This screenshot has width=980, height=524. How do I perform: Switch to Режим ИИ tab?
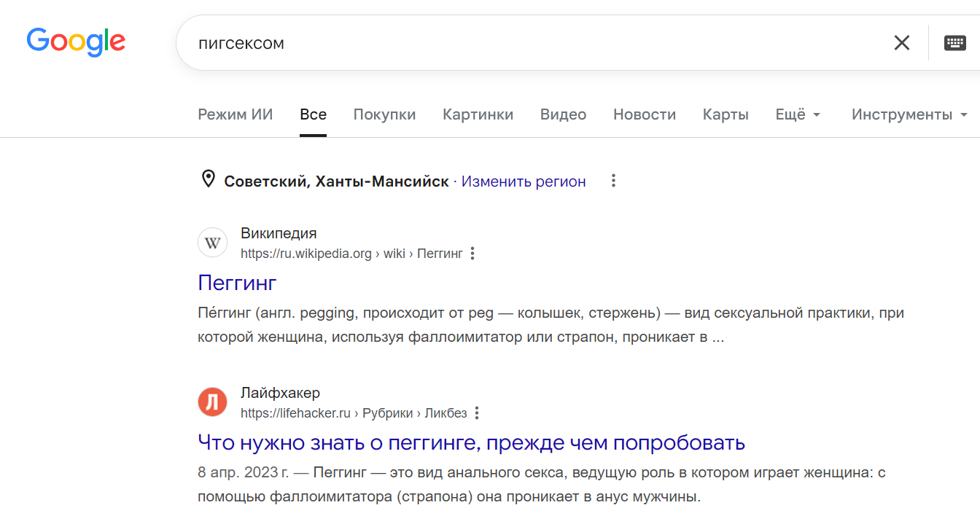point(236,114)
